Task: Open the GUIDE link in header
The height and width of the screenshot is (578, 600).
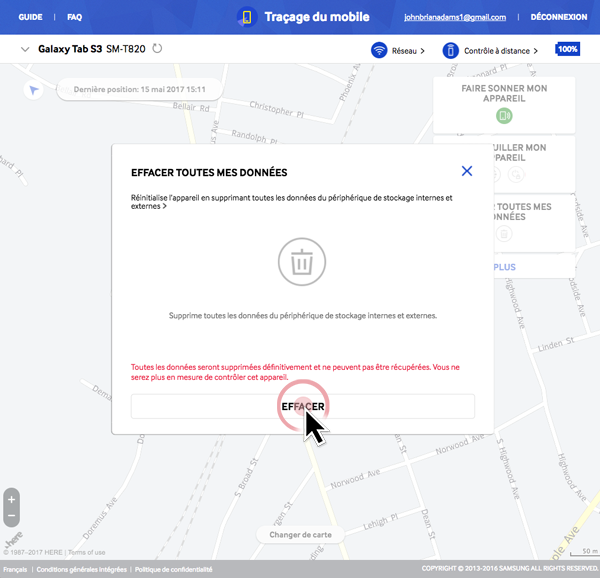Action: 30,17
